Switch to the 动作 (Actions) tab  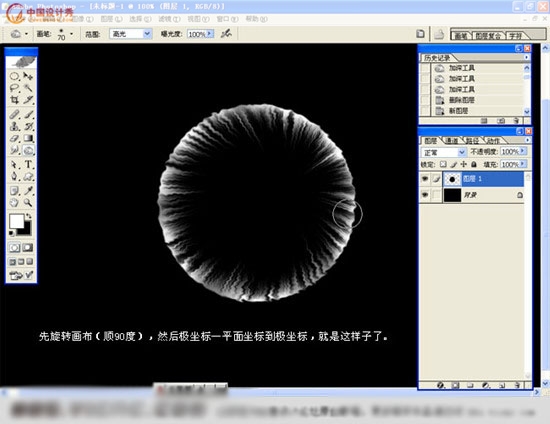pyautogui.click(x=493, y=141)
